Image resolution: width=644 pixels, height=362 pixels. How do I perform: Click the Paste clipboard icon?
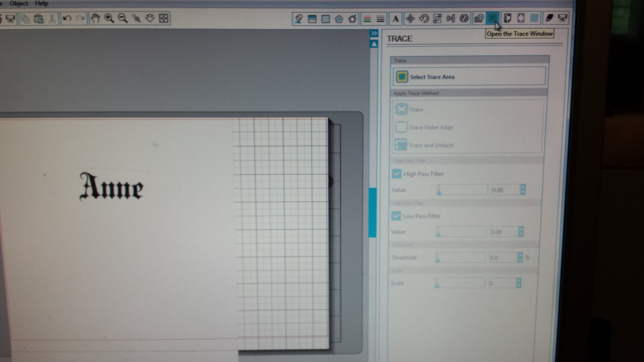pyautogui.click(x=39, y=18)
